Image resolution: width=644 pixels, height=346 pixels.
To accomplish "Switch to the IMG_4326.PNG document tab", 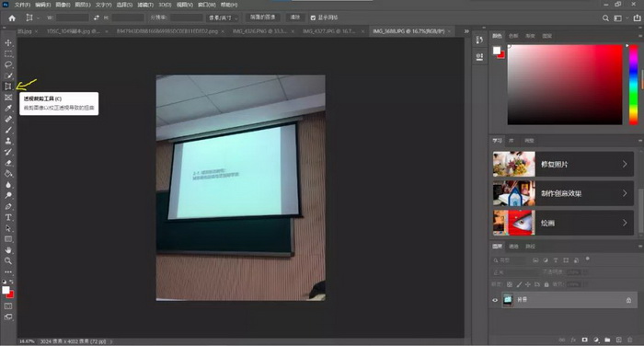I will click(x=260, y=31).
